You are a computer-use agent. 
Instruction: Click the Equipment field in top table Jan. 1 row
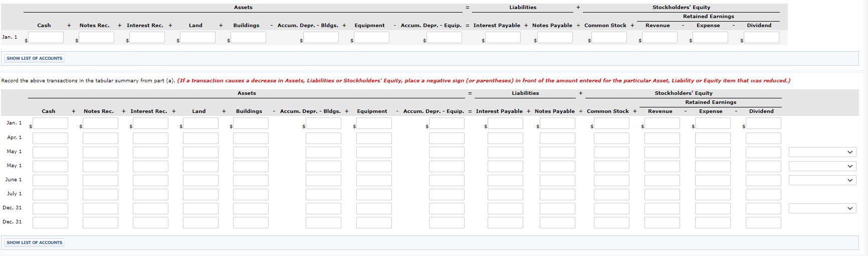pyautogui.click(x=371, y=37)
